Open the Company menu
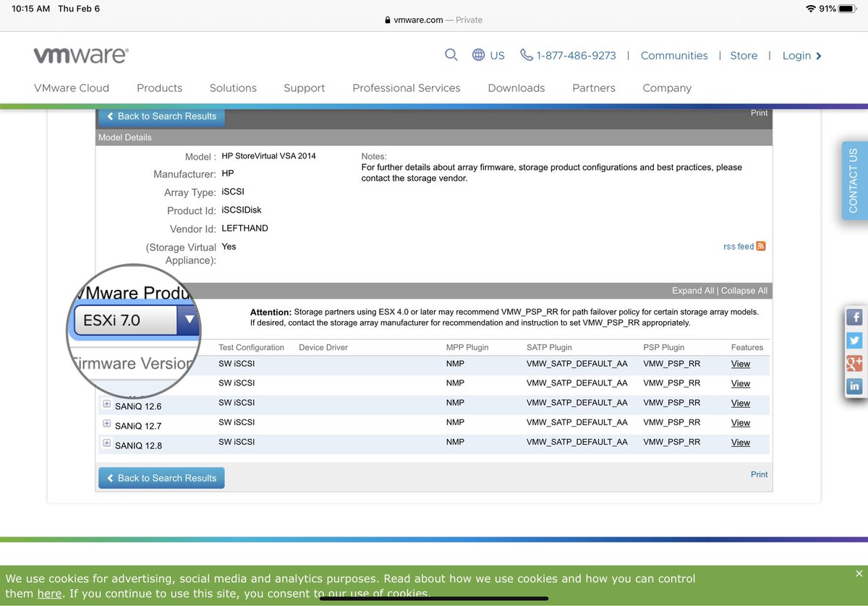This screenshot has height=606, width=868. (667, 88)
